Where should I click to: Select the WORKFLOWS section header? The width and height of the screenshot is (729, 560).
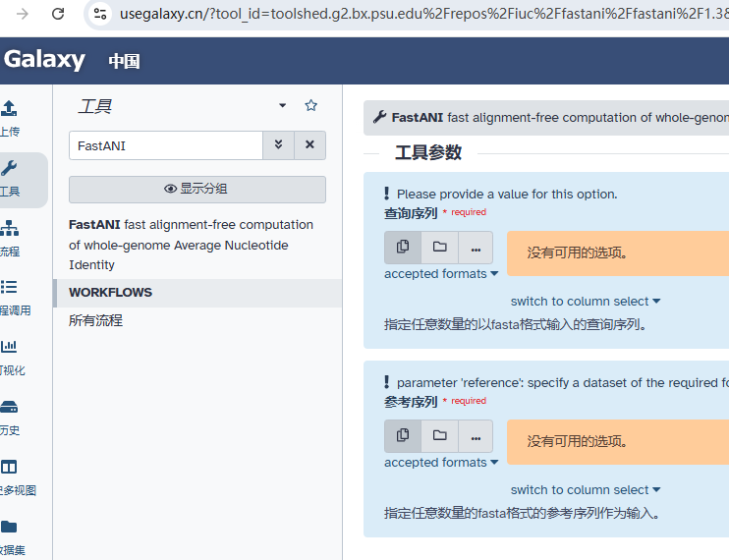click(198, 293)
